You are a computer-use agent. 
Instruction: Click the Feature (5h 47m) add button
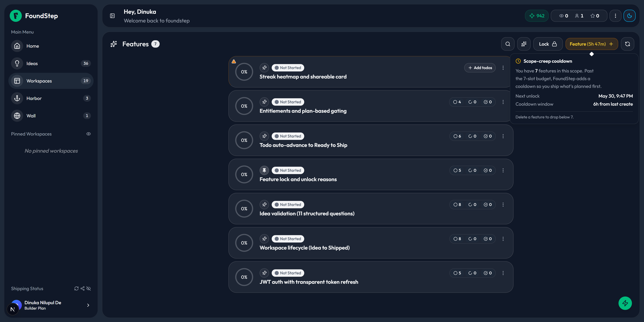point(592,44)
